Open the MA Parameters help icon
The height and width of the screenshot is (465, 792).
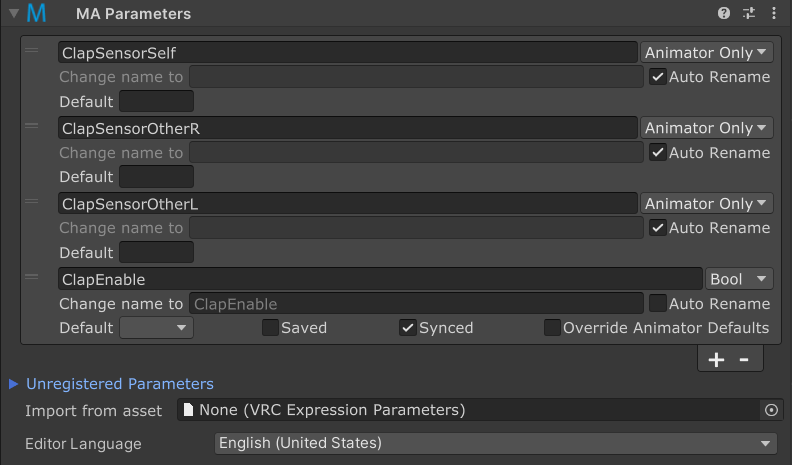[x=723, y=13]
